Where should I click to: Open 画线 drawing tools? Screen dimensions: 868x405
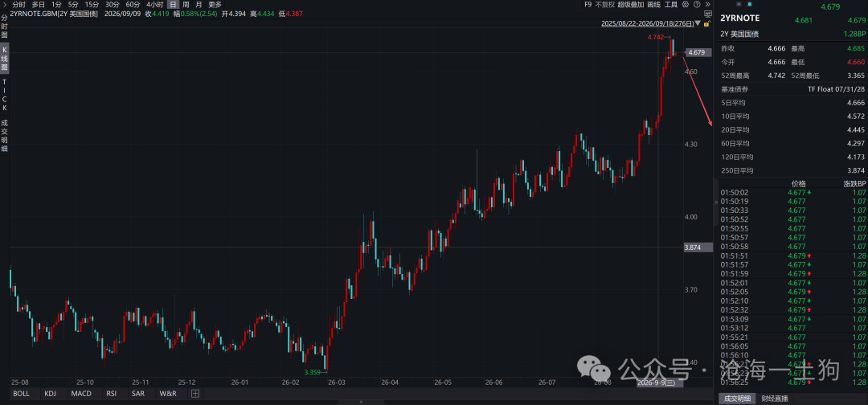pyautogui.click(x=653, y=5)
